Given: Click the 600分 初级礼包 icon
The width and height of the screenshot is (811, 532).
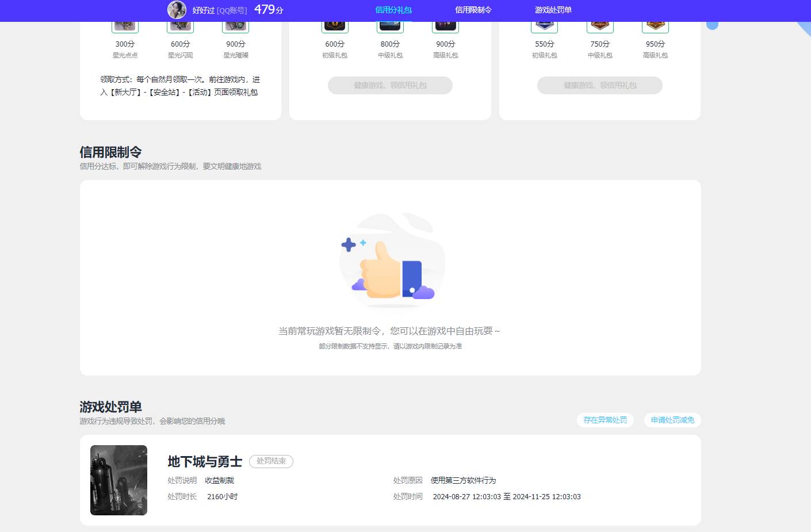Looking at the screenshot, I should pyautogui.click(x=334, y=23).
